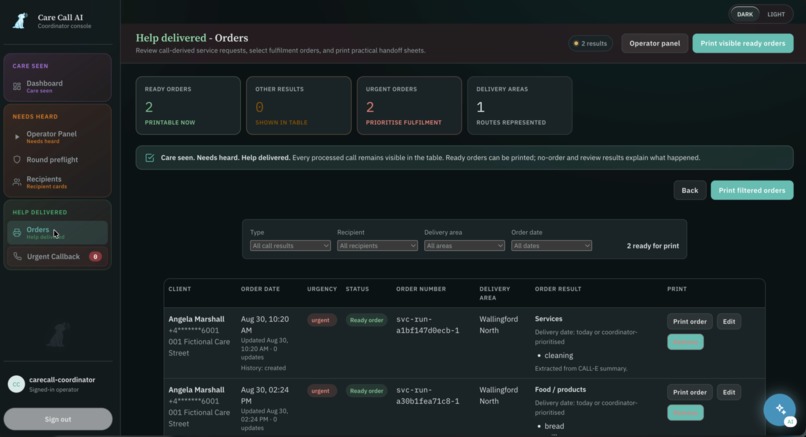Click the phone icon for Urgent Callback
The width and height of the screenshot is (806, 437).
tap(17, 256)
